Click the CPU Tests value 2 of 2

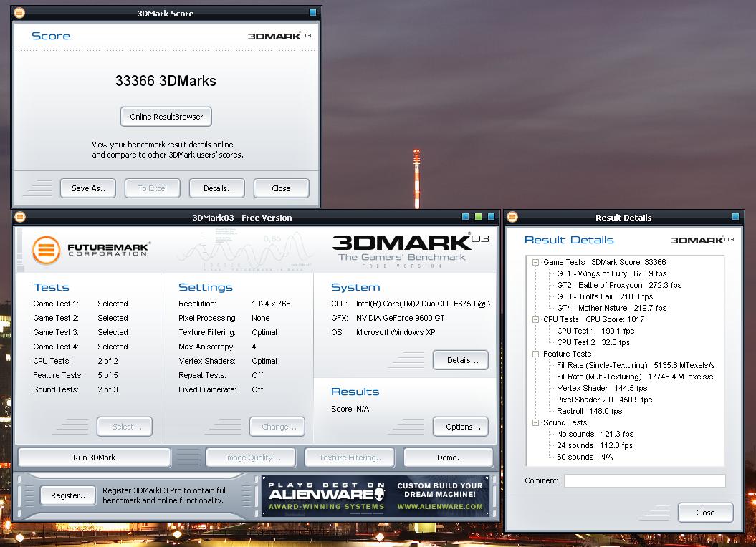pyautogui.click(x=107, y=361)
